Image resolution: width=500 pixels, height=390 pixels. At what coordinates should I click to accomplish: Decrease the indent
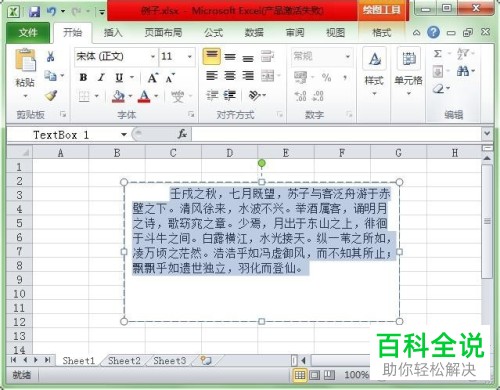[x=212, y=96]
